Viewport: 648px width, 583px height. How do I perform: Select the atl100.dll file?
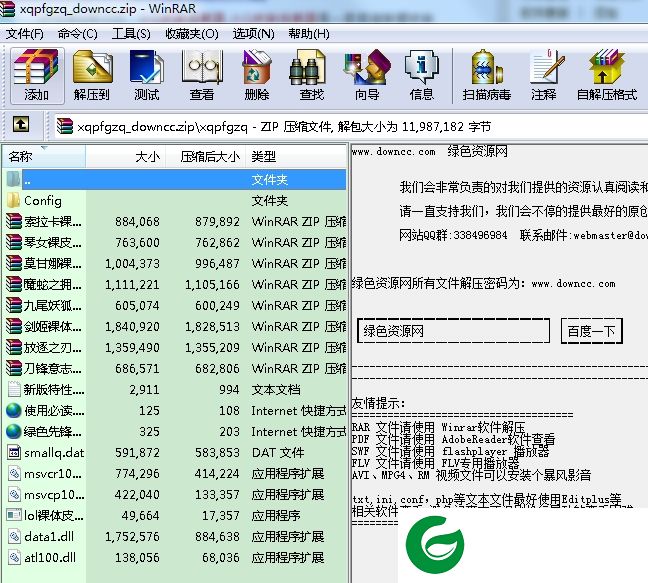[175, 558]
